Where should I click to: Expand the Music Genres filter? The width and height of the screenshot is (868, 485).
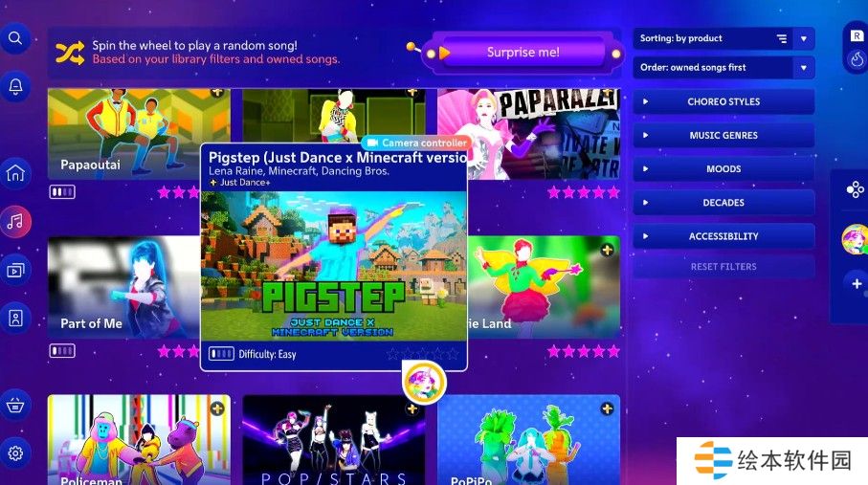[x=723, y=136]
